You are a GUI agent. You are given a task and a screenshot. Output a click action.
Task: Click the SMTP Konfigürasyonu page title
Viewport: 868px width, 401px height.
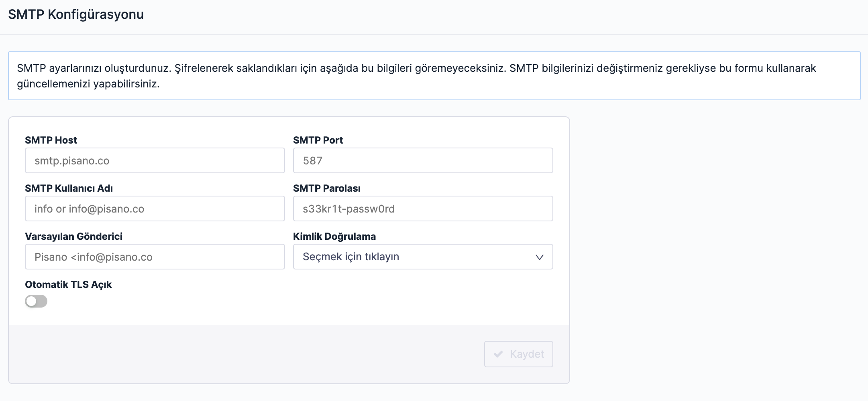click(76, 14)
